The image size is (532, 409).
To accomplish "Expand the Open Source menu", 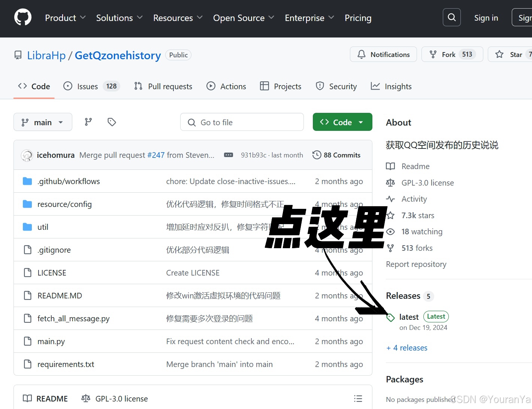I will [244, 18].
